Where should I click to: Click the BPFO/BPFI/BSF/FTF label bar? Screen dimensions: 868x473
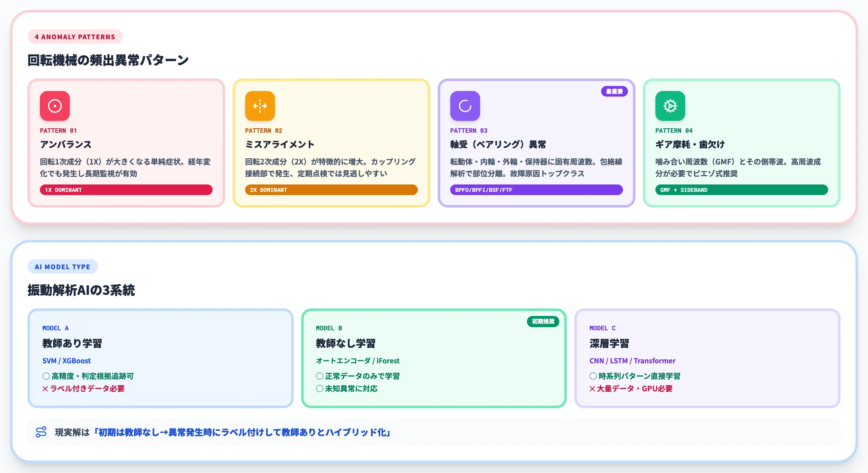coord(536,190)
